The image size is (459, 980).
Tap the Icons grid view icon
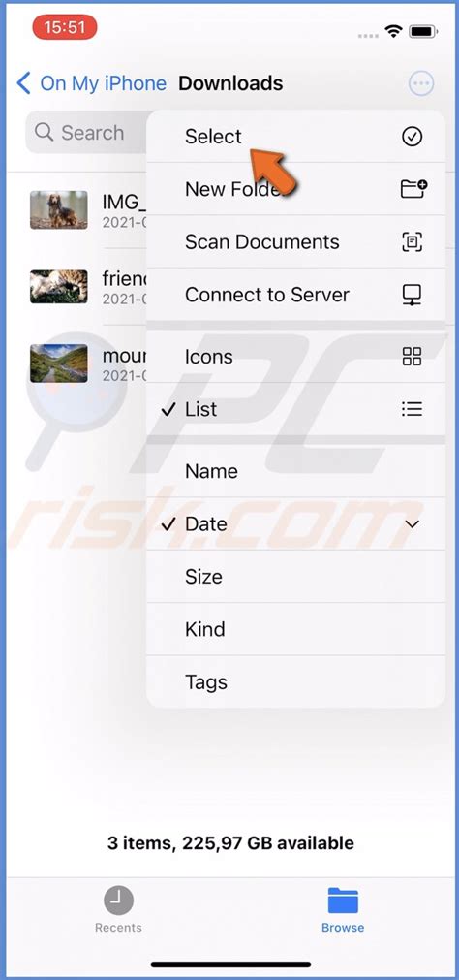tap(413, 357)
